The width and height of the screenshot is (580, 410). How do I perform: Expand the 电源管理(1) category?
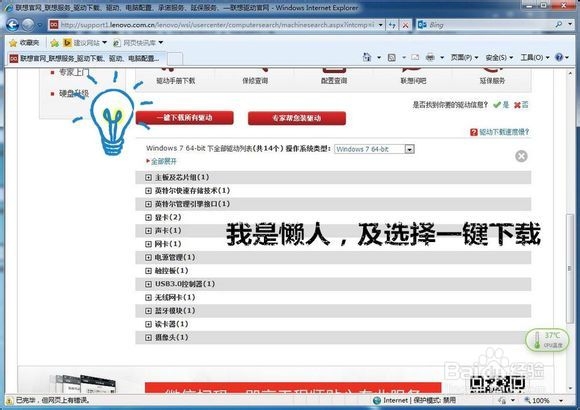click(x=148, y=258)
